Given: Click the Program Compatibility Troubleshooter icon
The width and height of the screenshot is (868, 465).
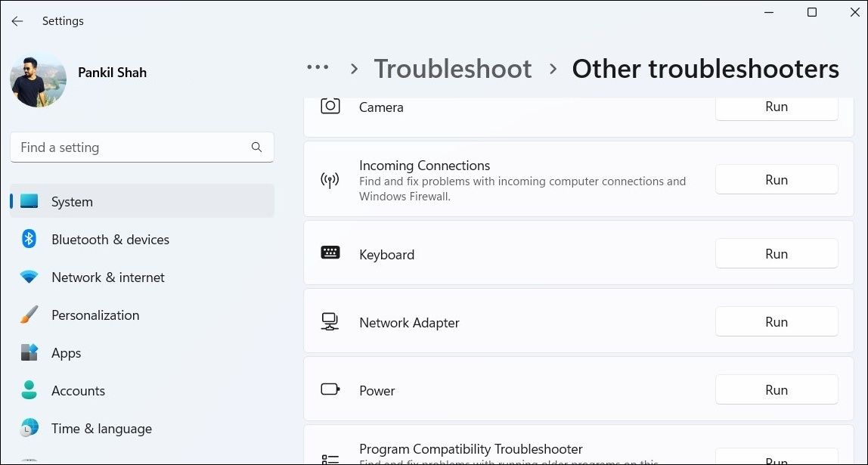Looking at the screenshot, I should click(x=330, y=457).
